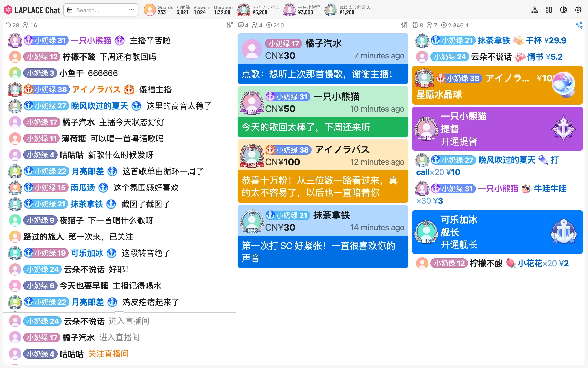This screenshot has width=588, height=368.
Task: Open the search box three-dots menu
Action: click(x=132, y=10)
